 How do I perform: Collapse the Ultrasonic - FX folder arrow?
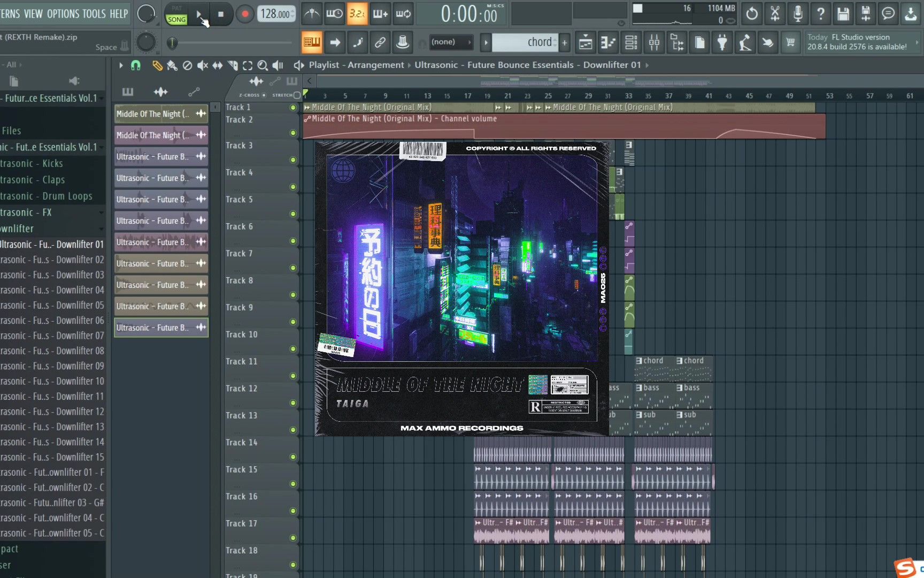(101, 212)
